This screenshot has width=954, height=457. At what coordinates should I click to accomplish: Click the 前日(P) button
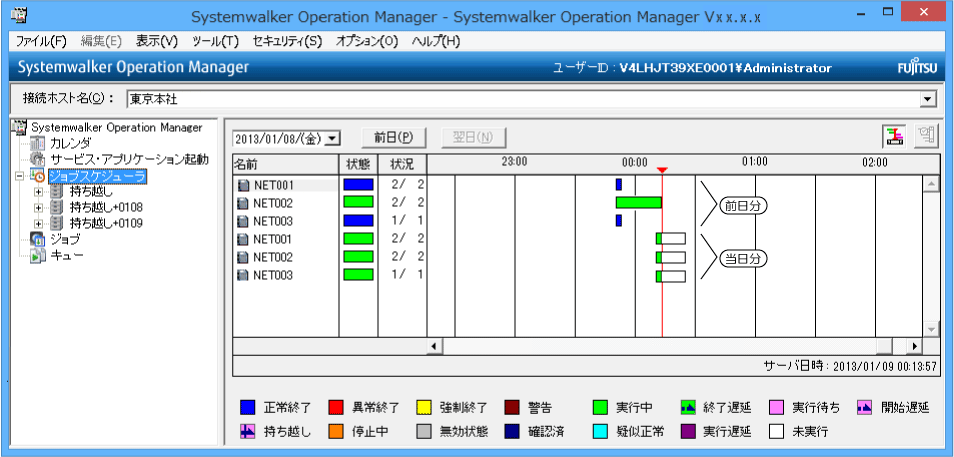pyautogui.click(x=394, y=137)
